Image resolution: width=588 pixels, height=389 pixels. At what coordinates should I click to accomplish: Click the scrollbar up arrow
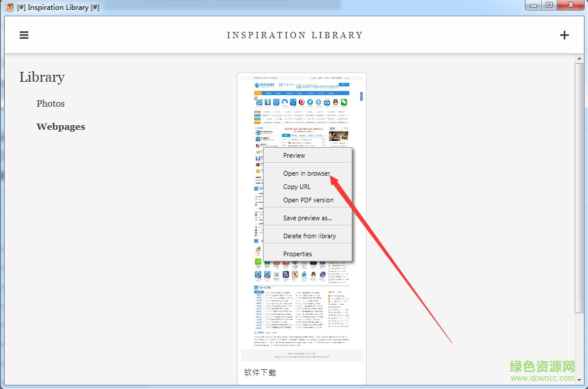pyautogui.click(x=579, y=59)
